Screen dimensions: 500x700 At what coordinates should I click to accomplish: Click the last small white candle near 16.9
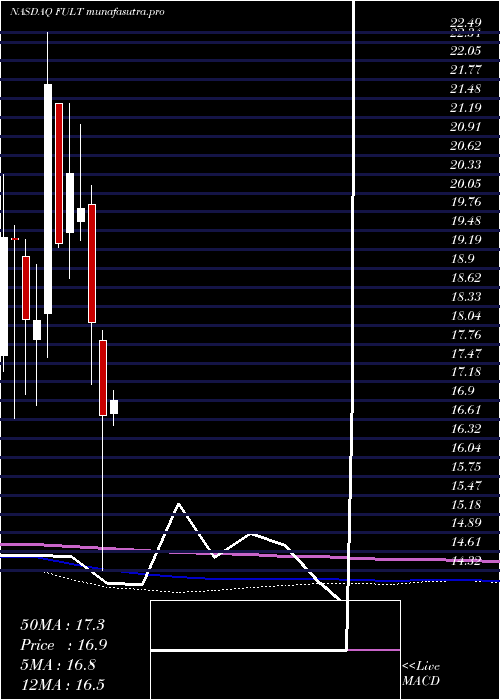[x=114, y=407]
